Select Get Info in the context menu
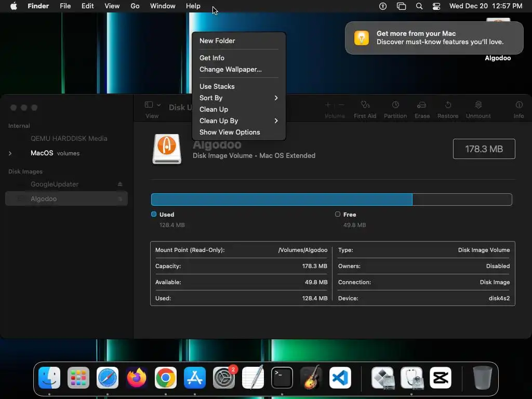The width and height of the screenshot is (532, 399). pyautogui.click(x=239, y=58)
